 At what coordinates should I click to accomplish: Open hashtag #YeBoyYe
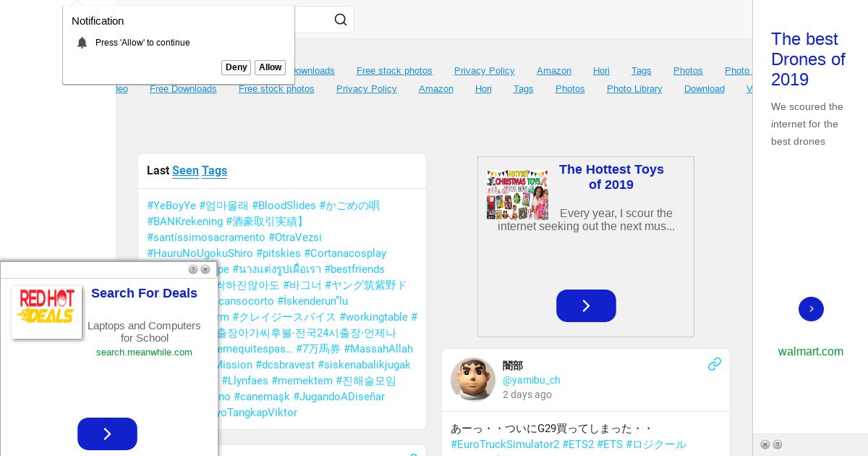171,206
